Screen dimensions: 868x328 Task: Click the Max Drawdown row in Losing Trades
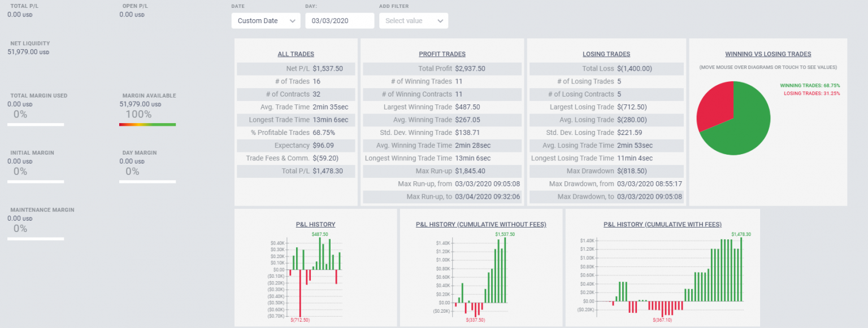(606, 171)
